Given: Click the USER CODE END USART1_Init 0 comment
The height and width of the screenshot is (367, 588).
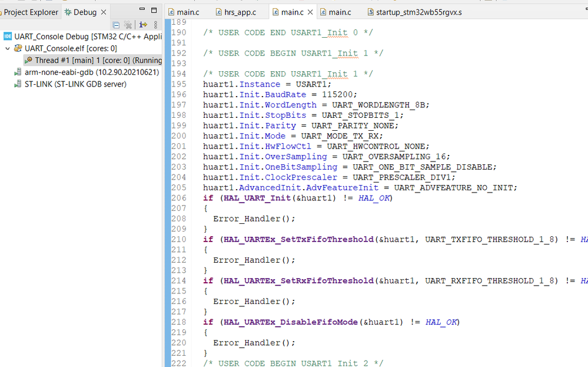Looking at the screenshot, I should click(288, 32).
